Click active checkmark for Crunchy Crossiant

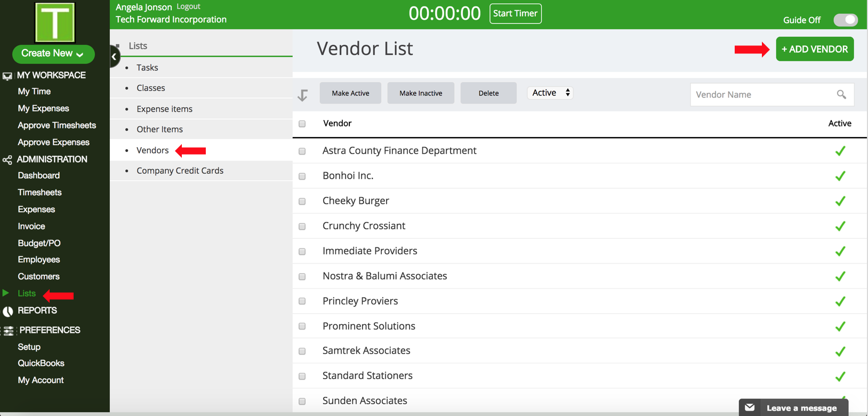[840, 226]
